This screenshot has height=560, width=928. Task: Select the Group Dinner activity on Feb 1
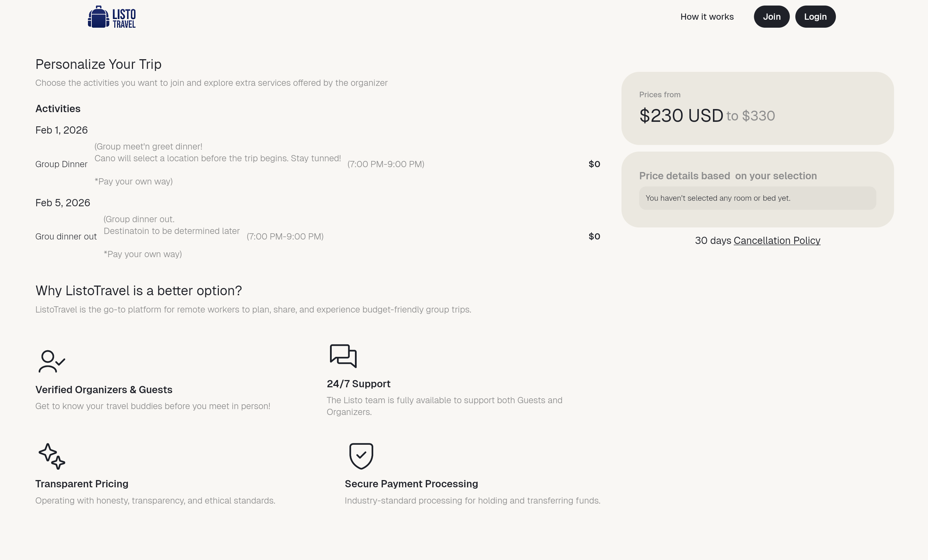pos(61,164)
